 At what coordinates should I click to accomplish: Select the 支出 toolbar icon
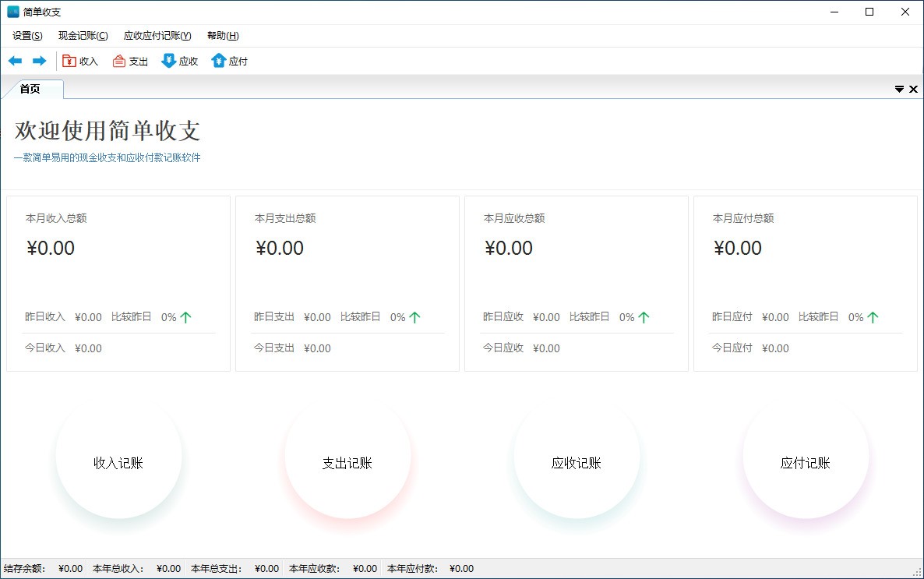pos(130,60)
